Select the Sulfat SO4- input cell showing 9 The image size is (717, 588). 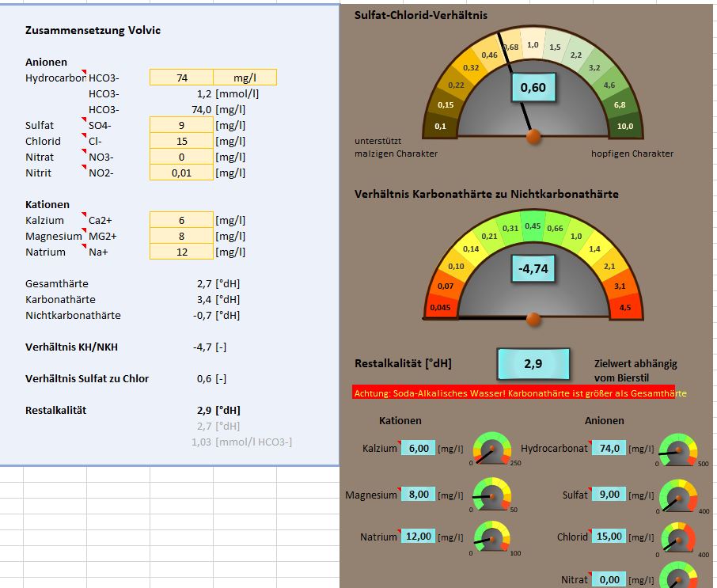tap(181, 125)
